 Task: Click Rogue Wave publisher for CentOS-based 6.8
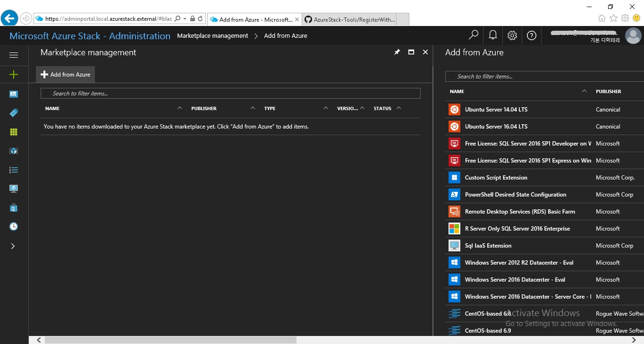619,313
